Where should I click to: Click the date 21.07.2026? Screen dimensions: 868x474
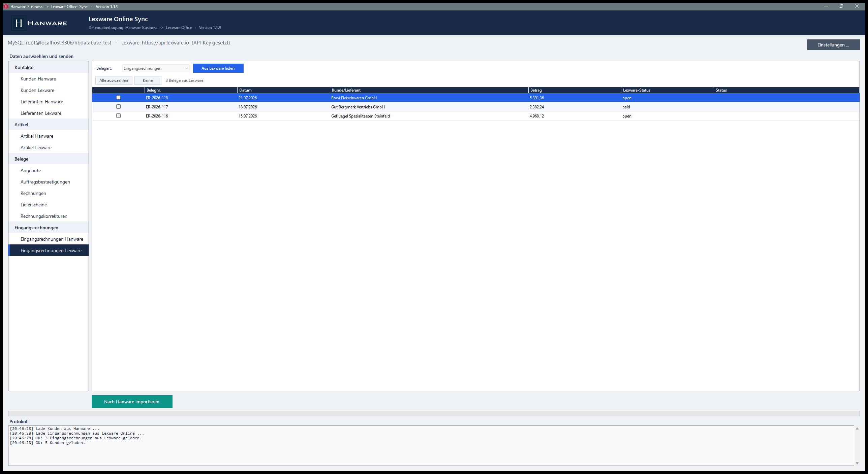pyautogui.click(x=248, y=98)
